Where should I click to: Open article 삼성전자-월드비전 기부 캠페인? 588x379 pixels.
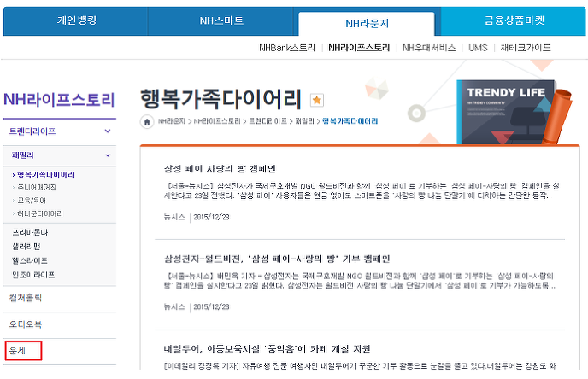(x=277, y=259)
